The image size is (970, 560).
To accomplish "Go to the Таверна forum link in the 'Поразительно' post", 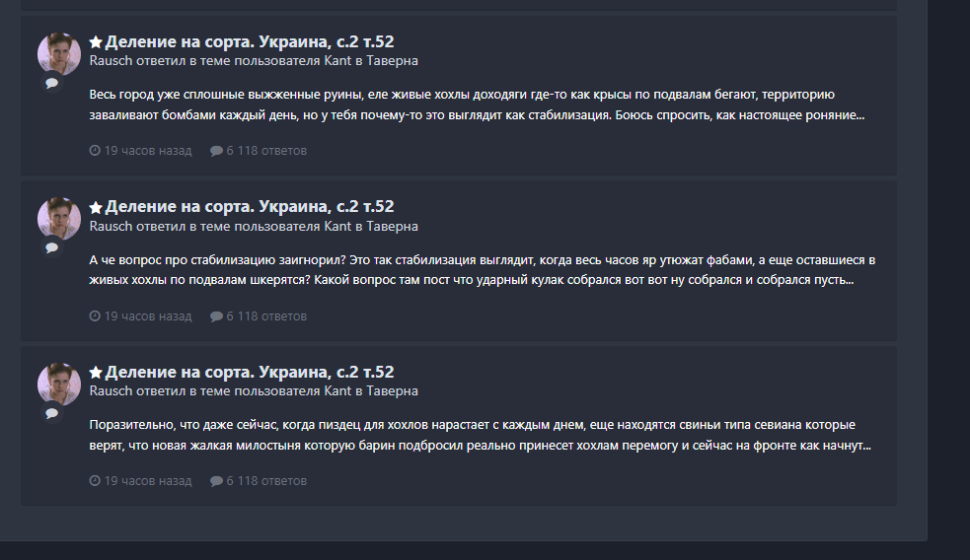I will pos(393,391).
